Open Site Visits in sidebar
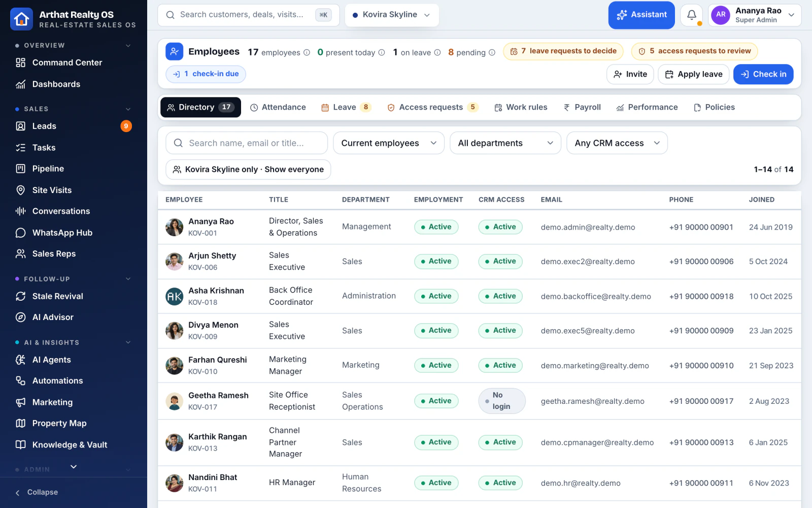The image size is (812, 508). click(74, 190)
